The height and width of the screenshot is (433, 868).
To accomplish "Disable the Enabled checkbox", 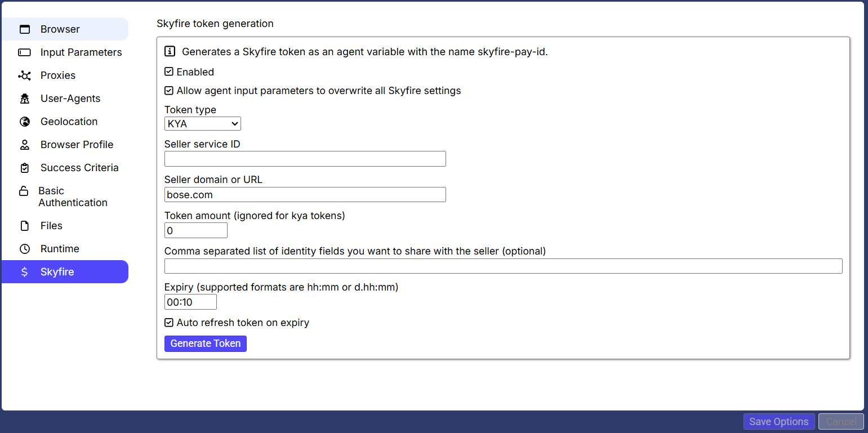I will [168, 72].
